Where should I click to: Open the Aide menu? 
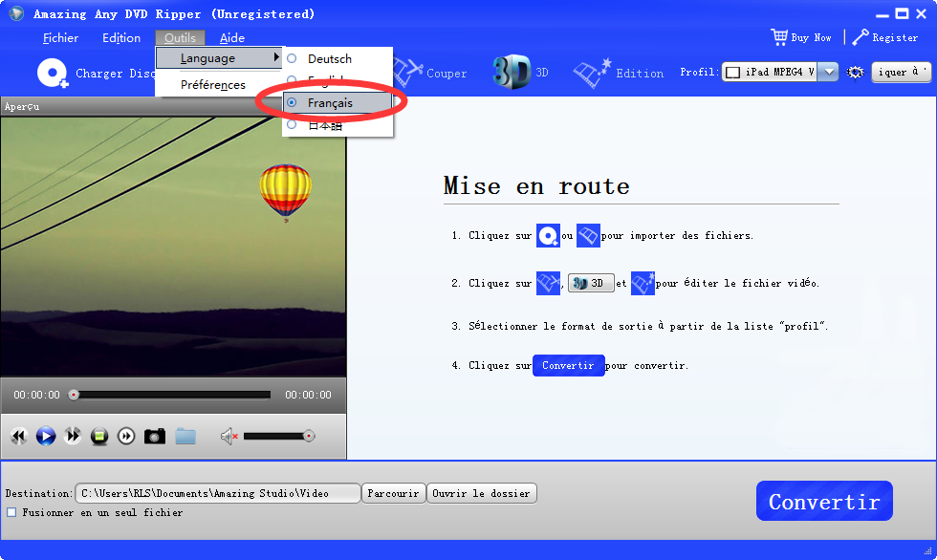click(232, 37)
